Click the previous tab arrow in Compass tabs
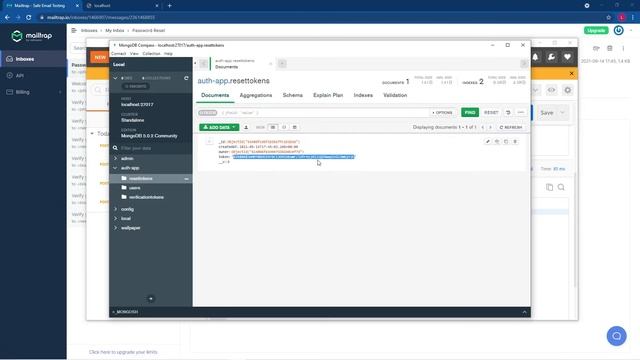The height and width of the screenshot is (360, 640). tap(203, 64)
